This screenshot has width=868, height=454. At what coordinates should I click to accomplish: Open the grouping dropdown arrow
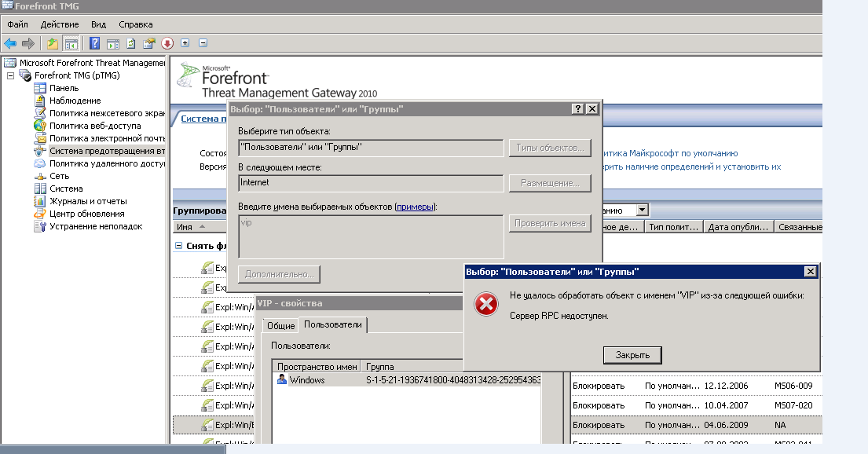pos(642,210)
